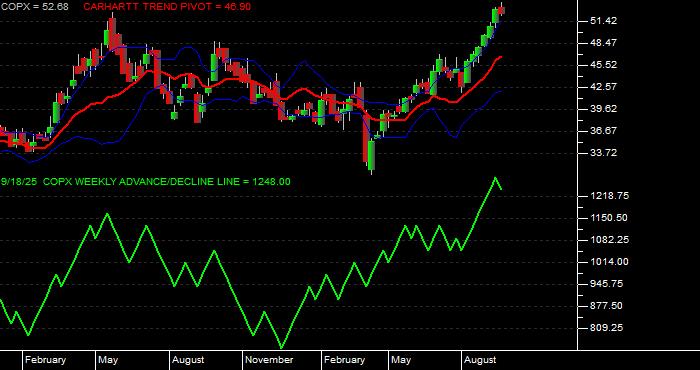
Task: Click the 36.67 price axis value
Action: [603, 131]
